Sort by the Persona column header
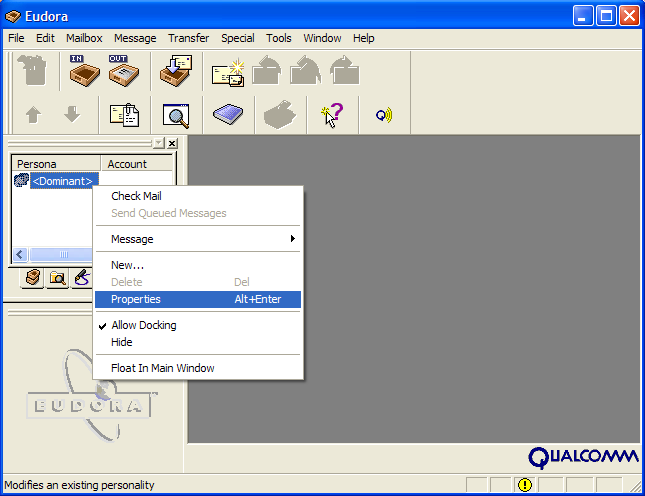The image size is (645, 496). 56,164
